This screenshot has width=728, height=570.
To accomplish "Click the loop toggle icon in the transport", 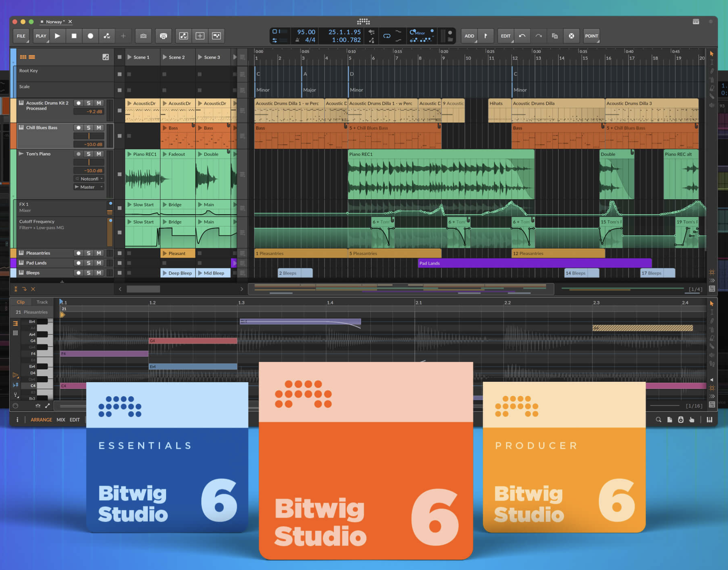I will (x=387, y=36).
